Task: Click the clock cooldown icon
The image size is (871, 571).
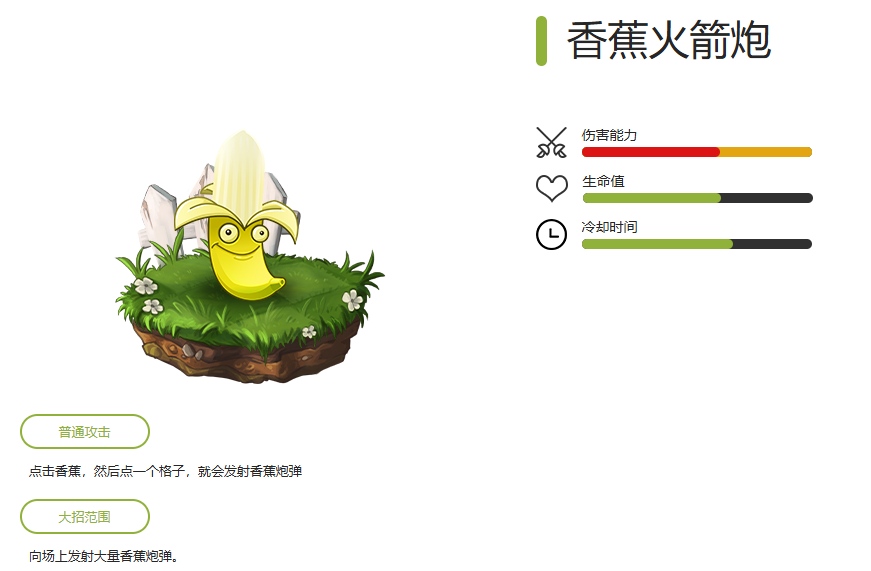Action: 552,234
